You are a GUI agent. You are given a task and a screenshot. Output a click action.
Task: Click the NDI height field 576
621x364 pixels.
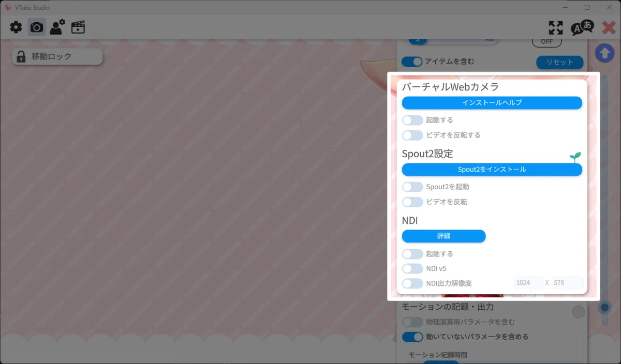click(567, 283)
